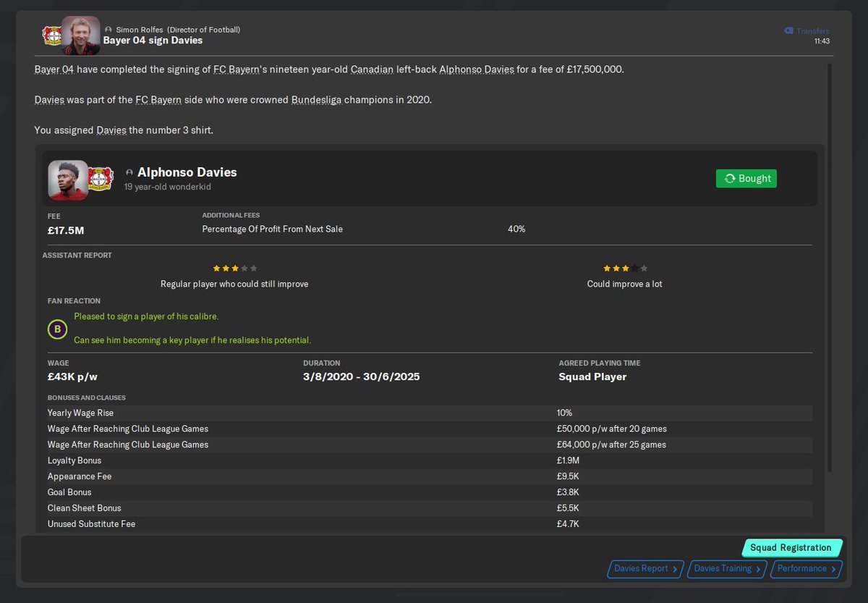Open the Performance button
Viewport: 868px width, 603px height.
coord(806,569)
